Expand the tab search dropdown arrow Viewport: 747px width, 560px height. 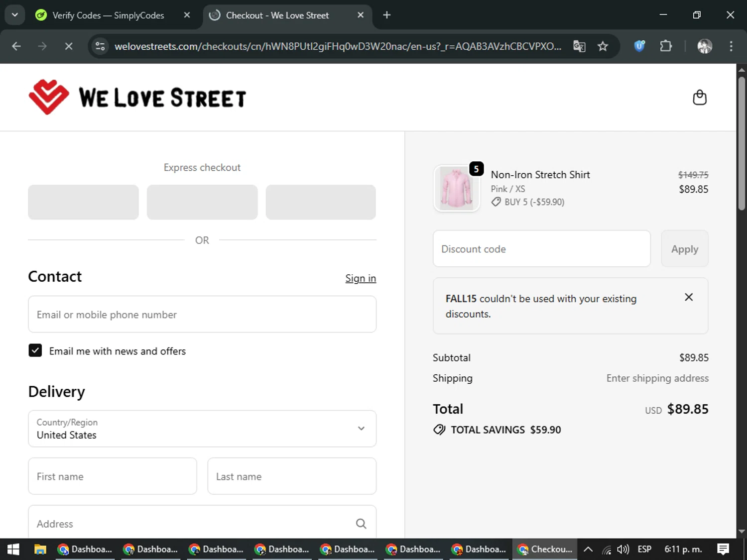click(x=15, y=15)
